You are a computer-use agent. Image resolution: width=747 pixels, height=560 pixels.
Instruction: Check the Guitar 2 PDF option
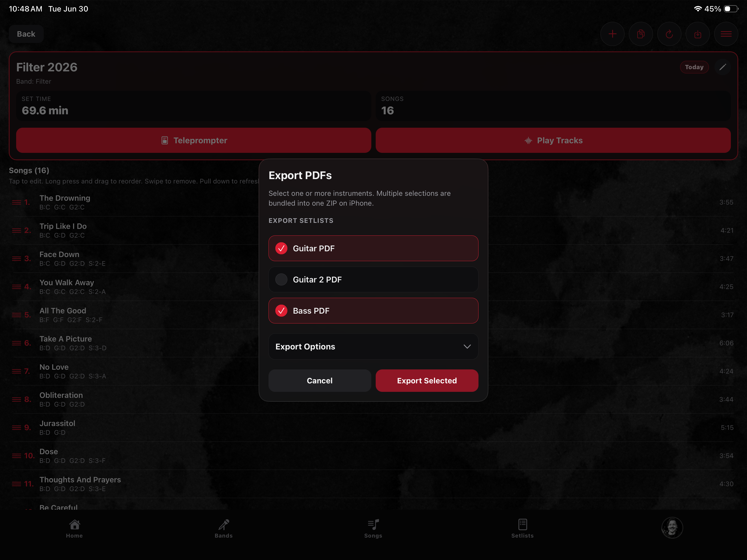coord(373,279)
